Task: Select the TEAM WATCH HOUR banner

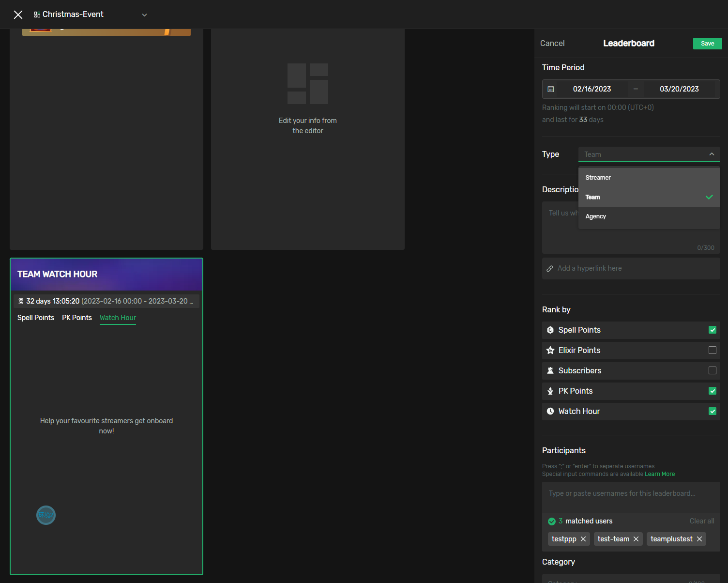Action: pyautogui.click(x=106, y=275)
